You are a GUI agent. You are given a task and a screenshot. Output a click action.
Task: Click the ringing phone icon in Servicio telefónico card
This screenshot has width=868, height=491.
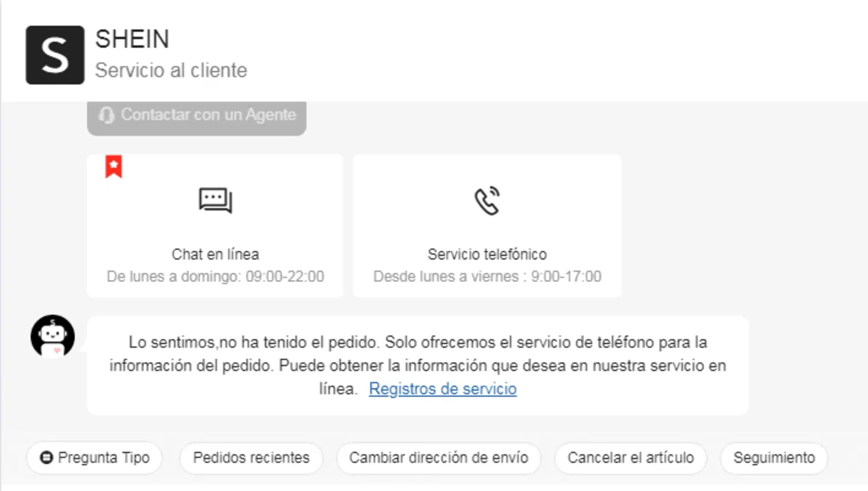point(487,201)
